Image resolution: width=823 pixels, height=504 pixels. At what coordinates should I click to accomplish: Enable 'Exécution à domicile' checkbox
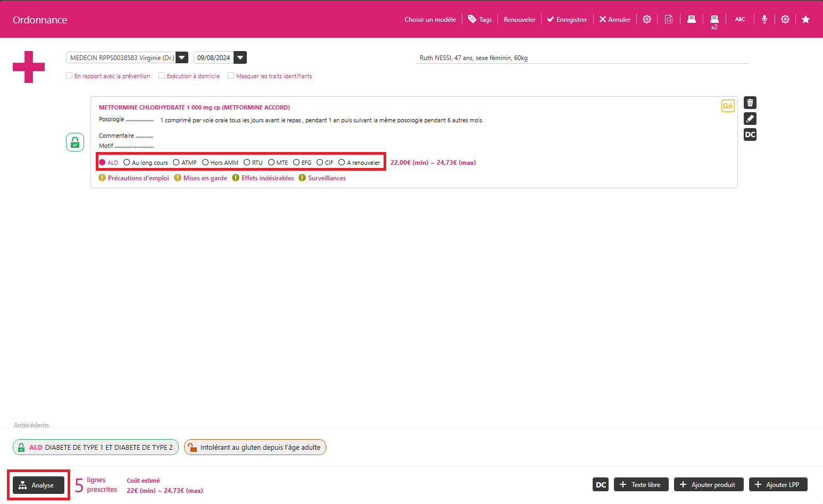(162, 75)
